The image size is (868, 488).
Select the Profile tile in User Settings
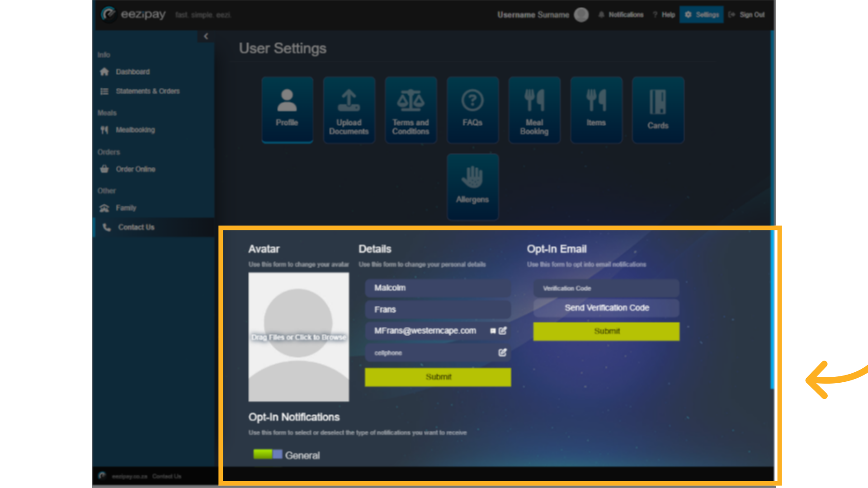pos(287,109)
